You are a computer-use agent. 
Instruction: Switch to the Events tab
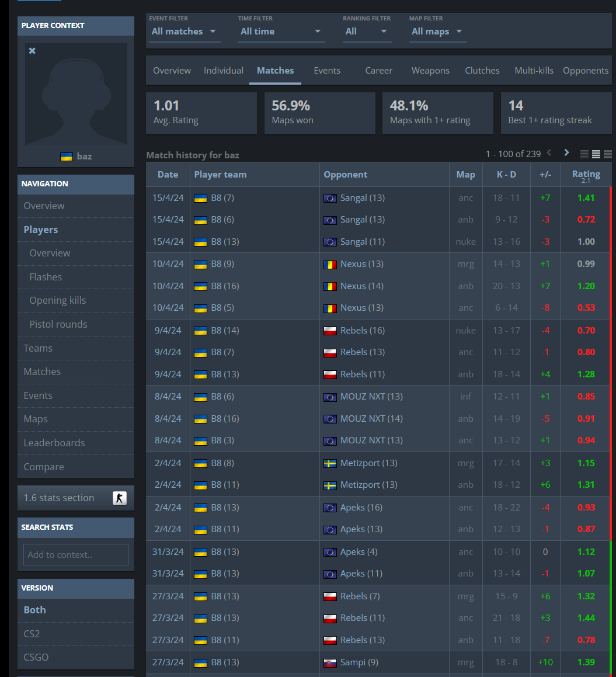(x=327, y=70)
